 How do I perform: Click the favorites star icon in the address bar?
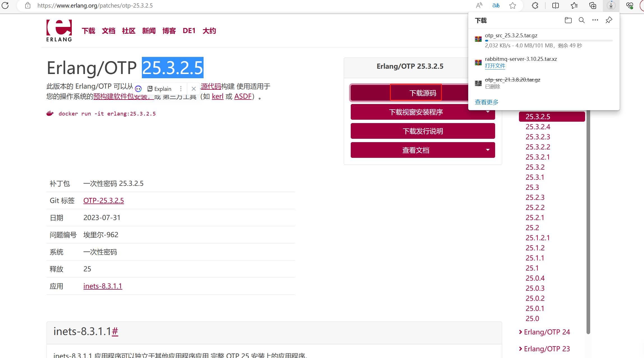coord(513,6)
